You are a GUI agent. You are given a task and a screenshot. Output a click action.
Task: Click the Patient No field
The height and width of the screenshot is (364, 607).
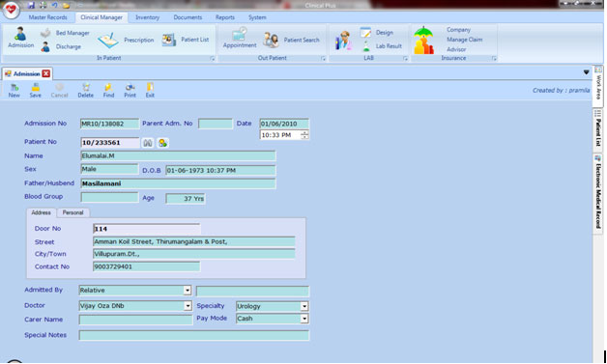pos(110,142)
